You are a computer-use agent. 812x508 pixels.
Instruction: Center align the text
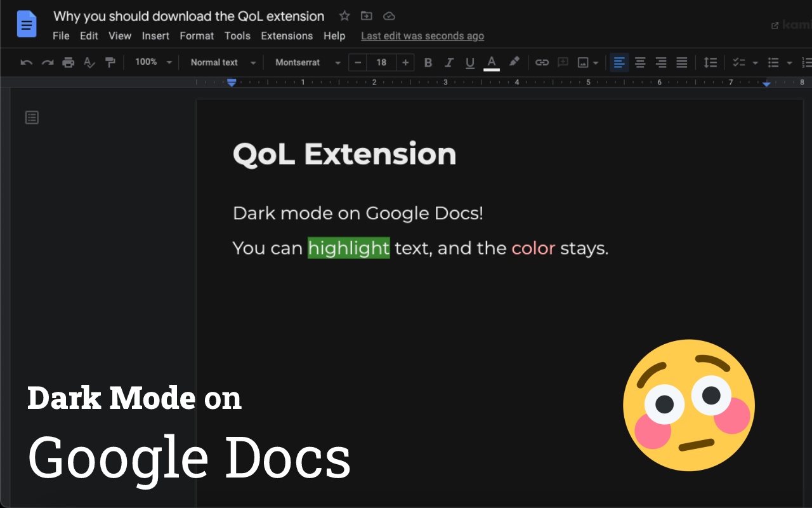point(640,62)
